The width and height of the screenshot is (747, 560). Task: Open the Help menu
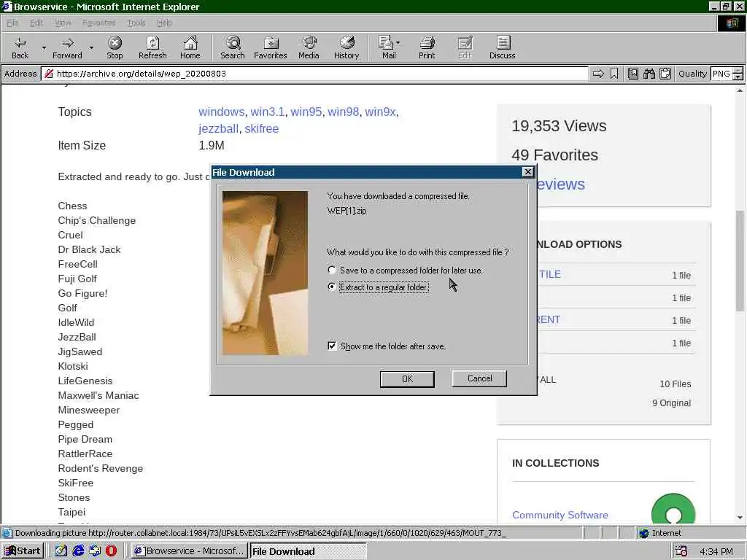tap(164, 23)
